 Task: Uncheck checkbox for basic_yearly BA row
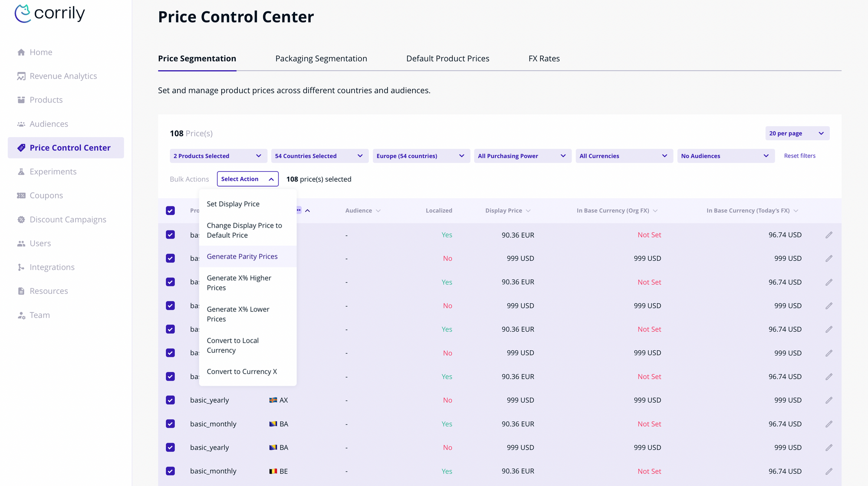click(170, 447)
